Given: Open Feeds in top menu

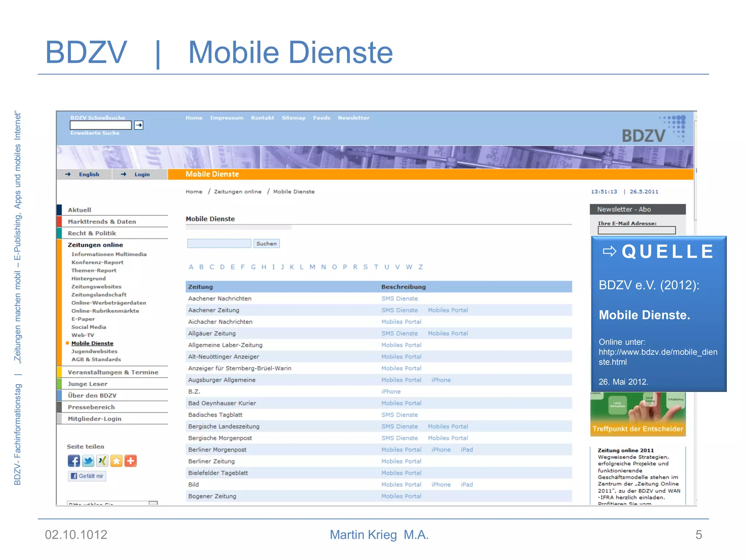Looking at the screenshot, I should [x=322, y=118].
